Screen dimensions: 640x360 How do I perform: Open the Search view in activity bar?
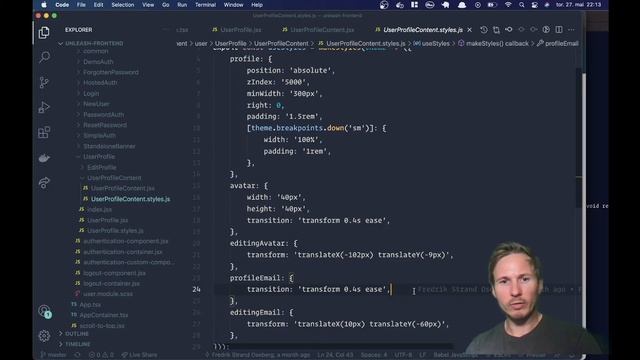click(44, 57)
